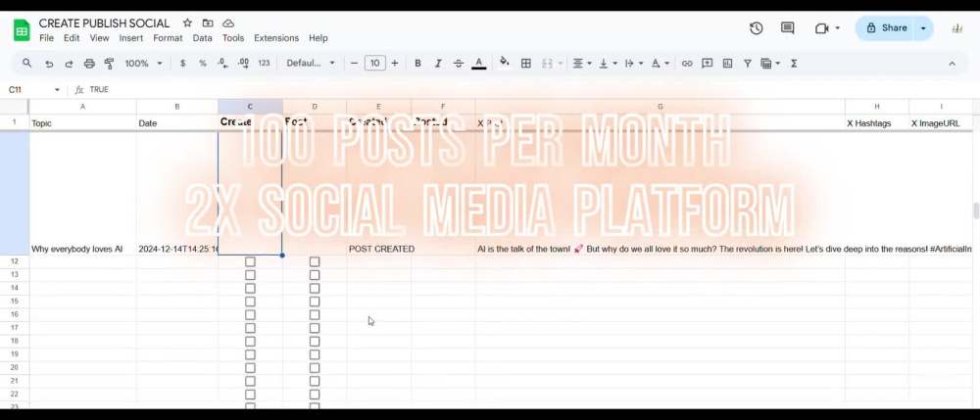Open the functions sigma menu
Image resolution: width=980 pixels, height=420 pixels.
click(794, 63)
